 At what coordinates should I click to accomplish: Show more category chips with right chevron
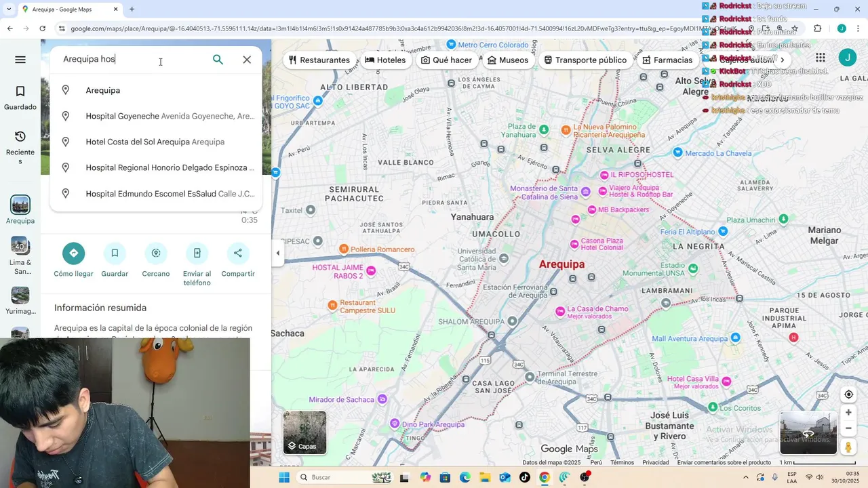click(782, 60)
